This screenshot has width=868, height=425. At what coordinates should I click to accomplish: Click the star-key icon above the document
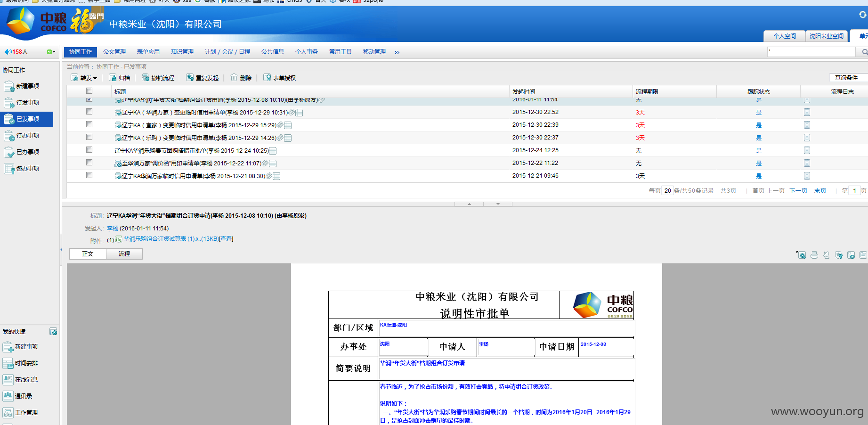pyautogui.click(x=839, y=255)
